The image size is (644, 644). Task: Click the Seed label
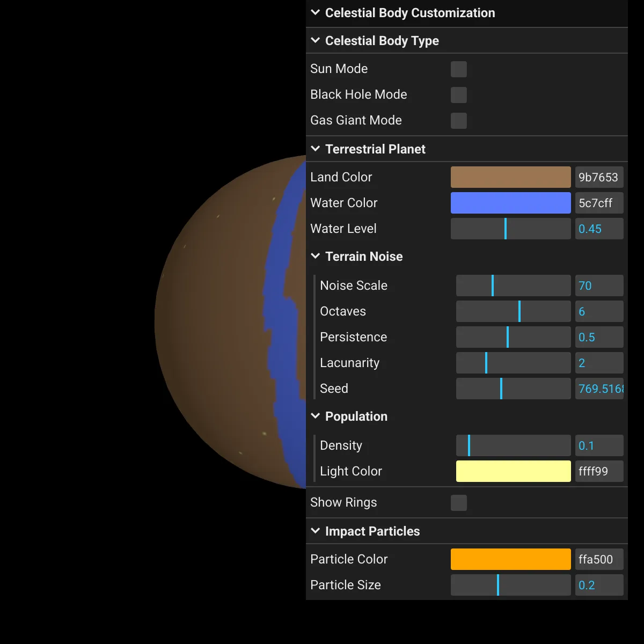(334, 389)
